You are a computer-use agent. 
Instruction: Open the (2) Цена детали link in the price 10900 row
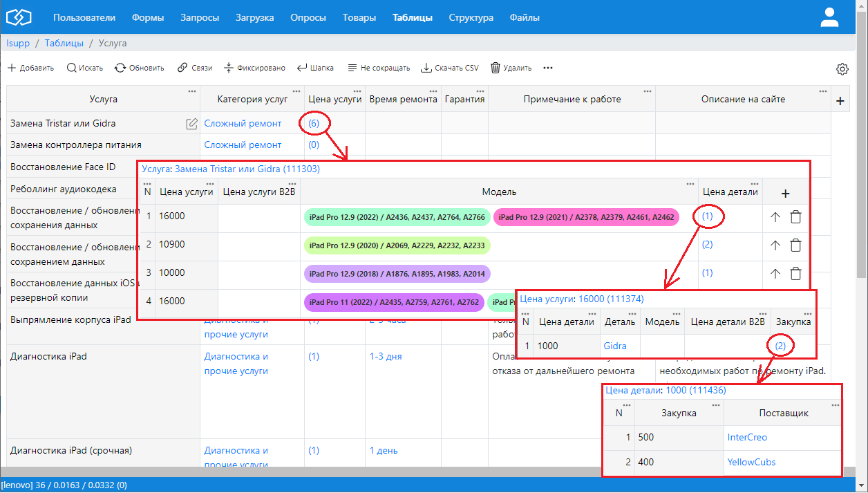708,245
